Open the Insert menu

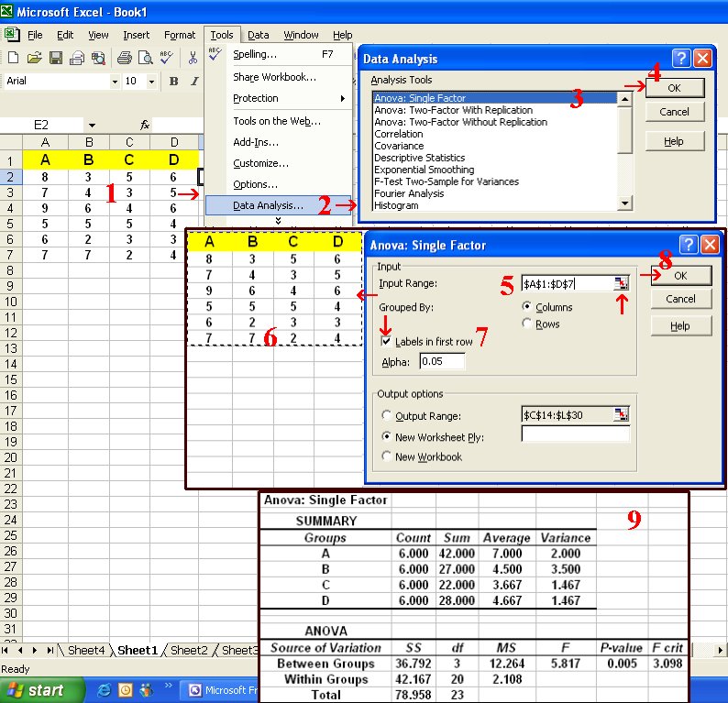click(x=136, y=35)
